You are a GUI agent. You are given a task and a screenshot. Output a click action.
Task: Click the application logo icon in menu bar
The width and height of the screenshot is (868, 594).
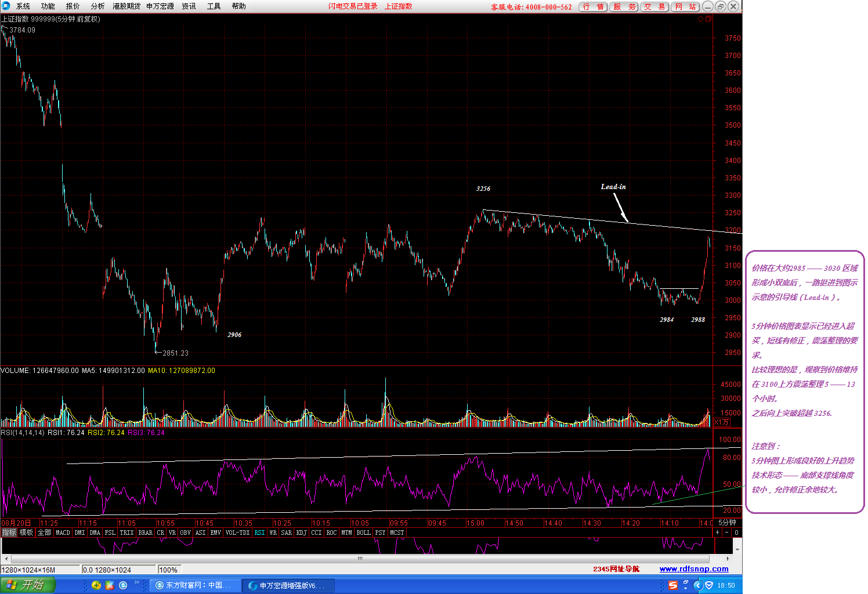[6, 6]
